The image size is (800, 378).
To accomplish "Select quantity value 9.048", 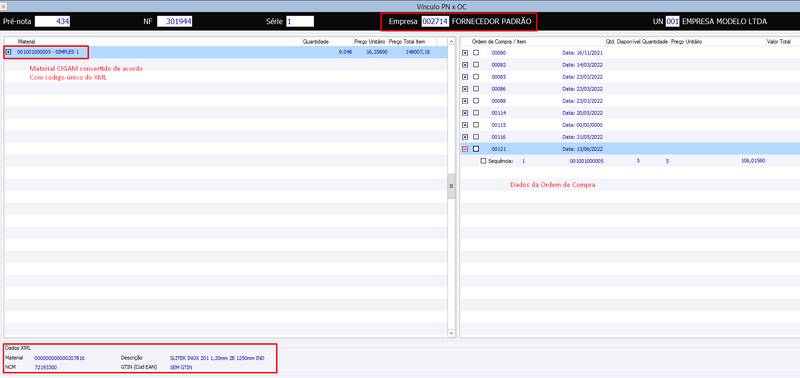I will coord(345,52).
